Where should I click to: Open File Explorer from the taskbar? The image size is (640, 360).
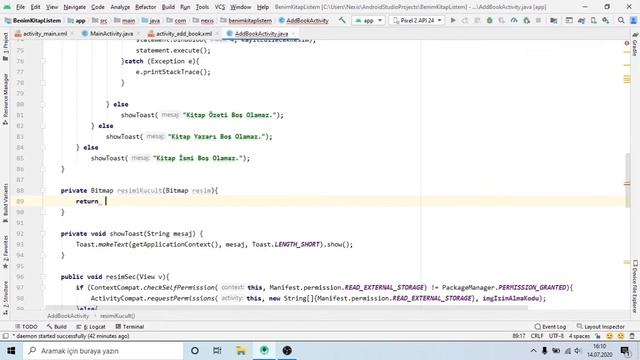click(x=241, y=351)
